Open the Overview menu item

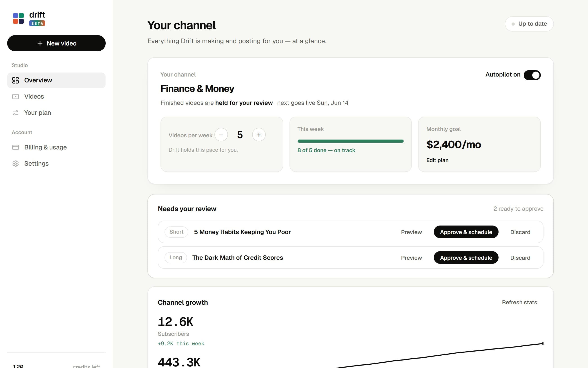pos(56,80)
